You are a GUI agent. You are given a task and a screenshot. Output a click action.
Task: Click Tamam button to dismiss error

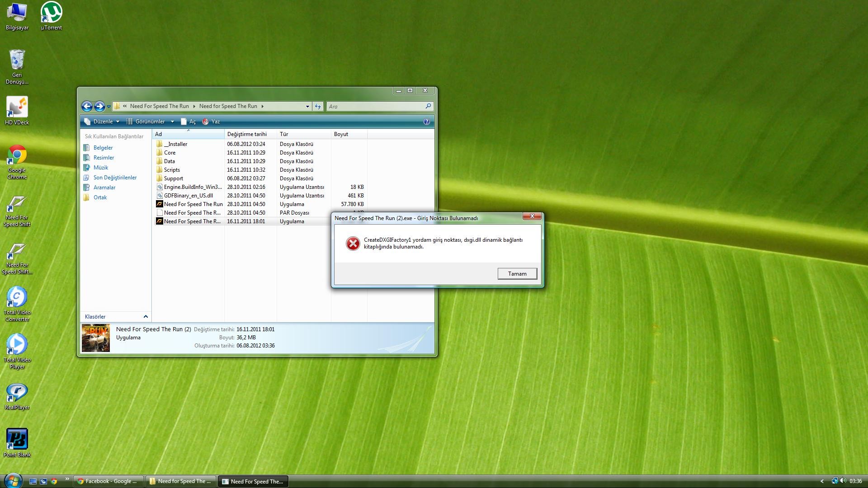516,273
